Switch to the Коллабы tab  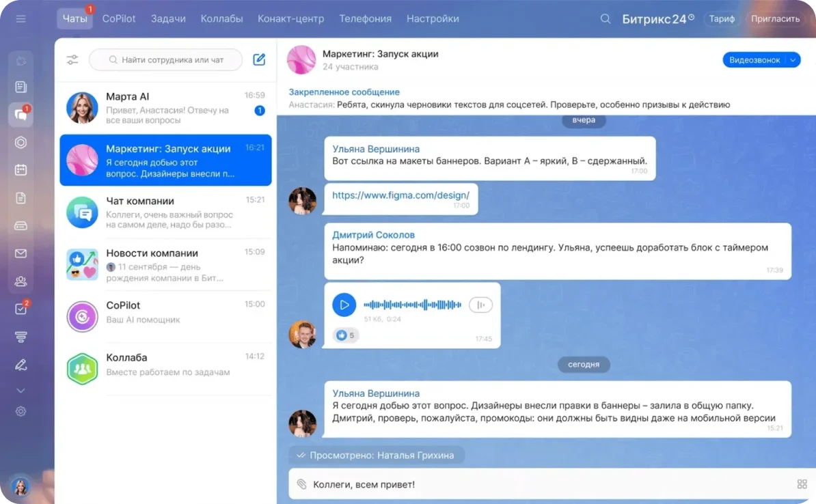point(221,18)
